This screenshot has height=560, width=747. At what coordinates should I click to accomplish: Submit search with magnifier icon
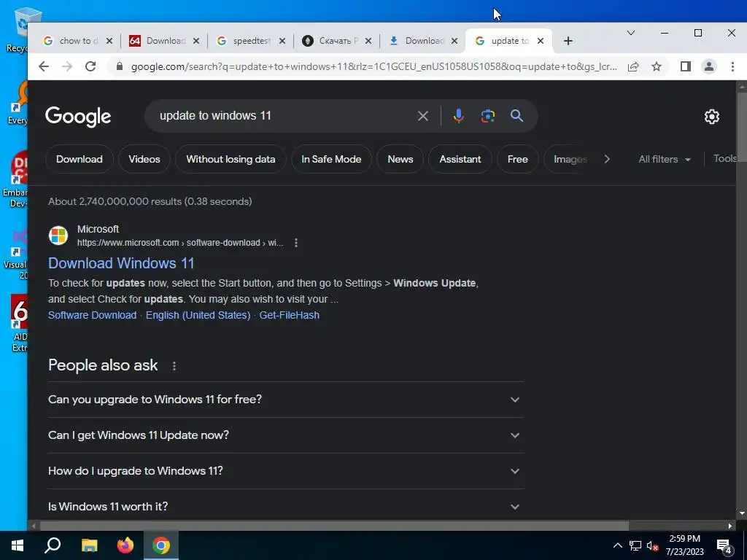[x=517, y=116]
